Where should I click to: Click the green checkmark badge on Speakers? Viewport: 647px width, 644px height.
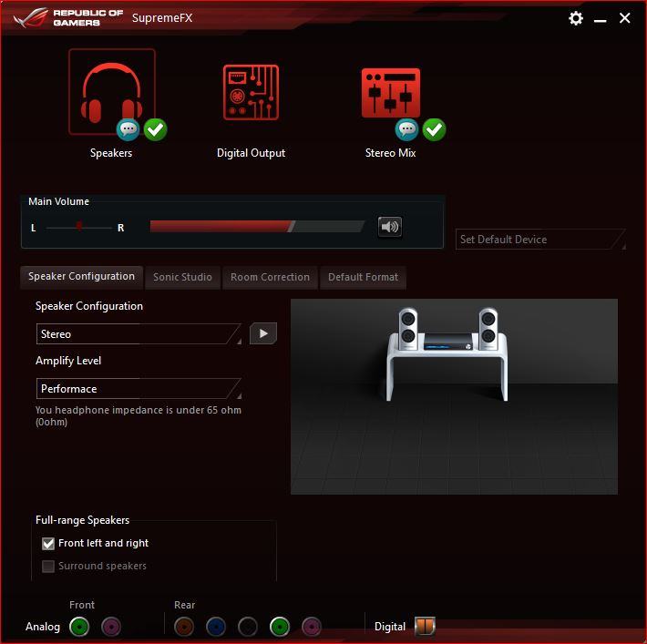pos(156,129)
